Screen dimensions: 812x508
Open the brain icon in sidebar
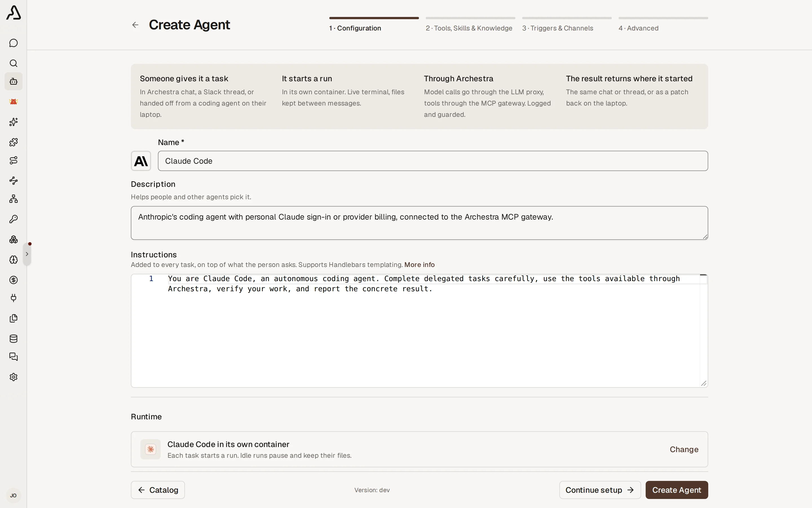[14, 260]
